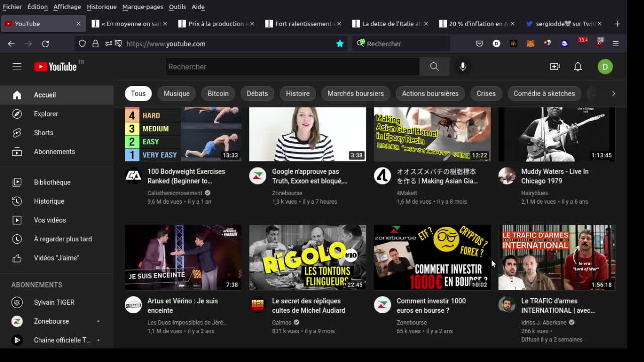Viewport: 644px width, 362px height.
Task: Select the Musique filter chip
Action: 177,94
